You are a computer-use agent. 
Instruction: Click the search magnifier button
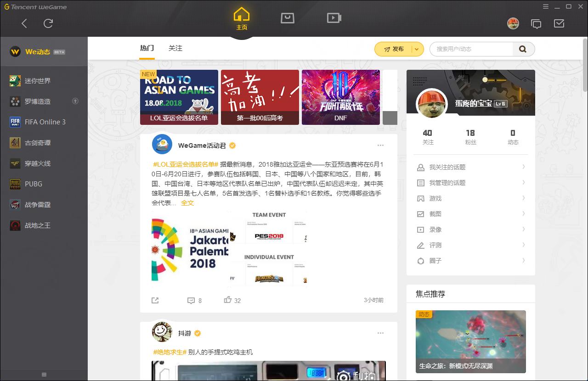point(523,49)
